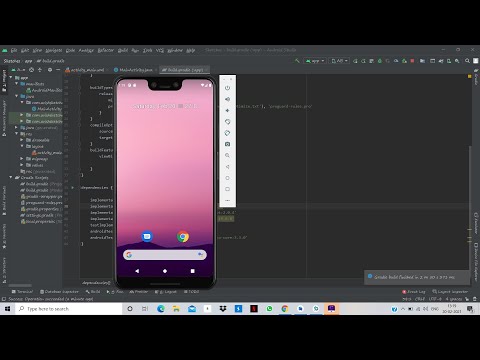Tap the phone's recents square button
The height and width of the screenshot is (360, 480).
pyautogui.click(x=192, y=271)
